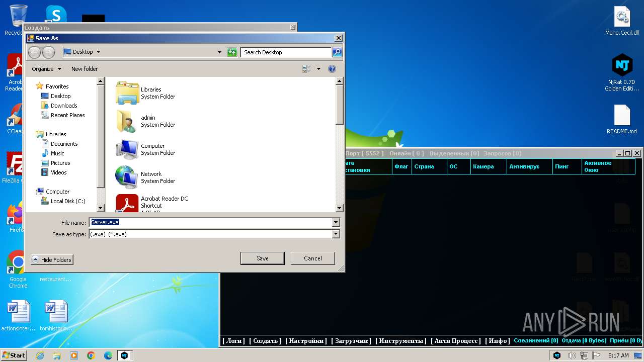The image size is (644, 362).
Task: Click the NjRat taskbar button
Action: coord(124,355)
